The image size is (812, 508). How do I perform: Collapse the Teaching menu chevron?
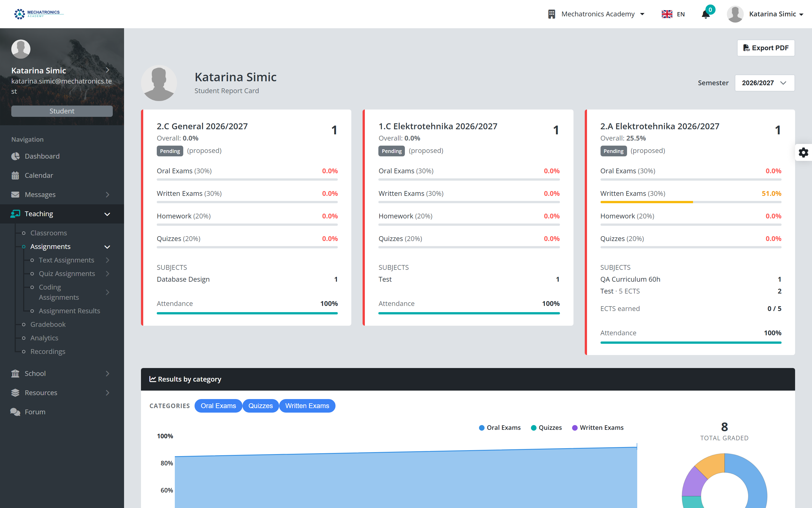(107, 214)
